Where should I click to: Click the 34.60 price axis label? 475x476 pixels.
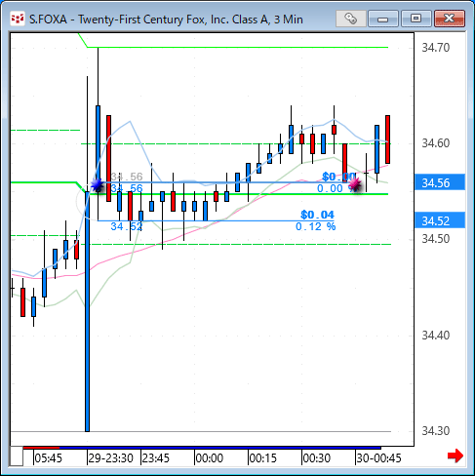436,143
